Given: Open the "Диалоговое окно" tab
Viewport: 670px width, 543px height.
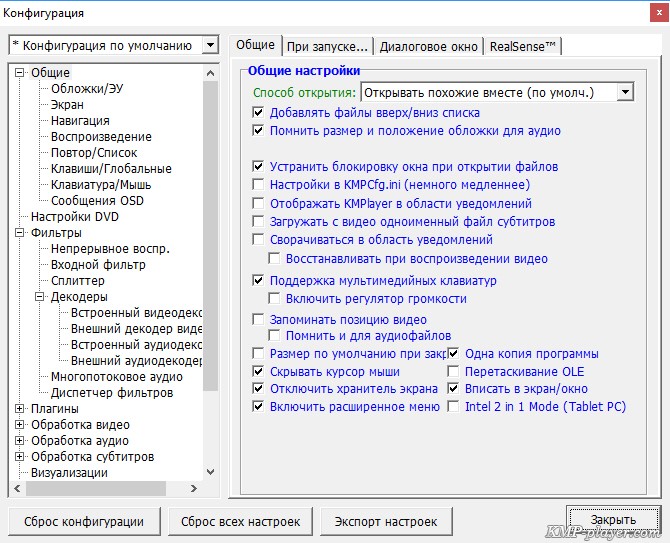Looking at the screenshot, I should [429, 47].
